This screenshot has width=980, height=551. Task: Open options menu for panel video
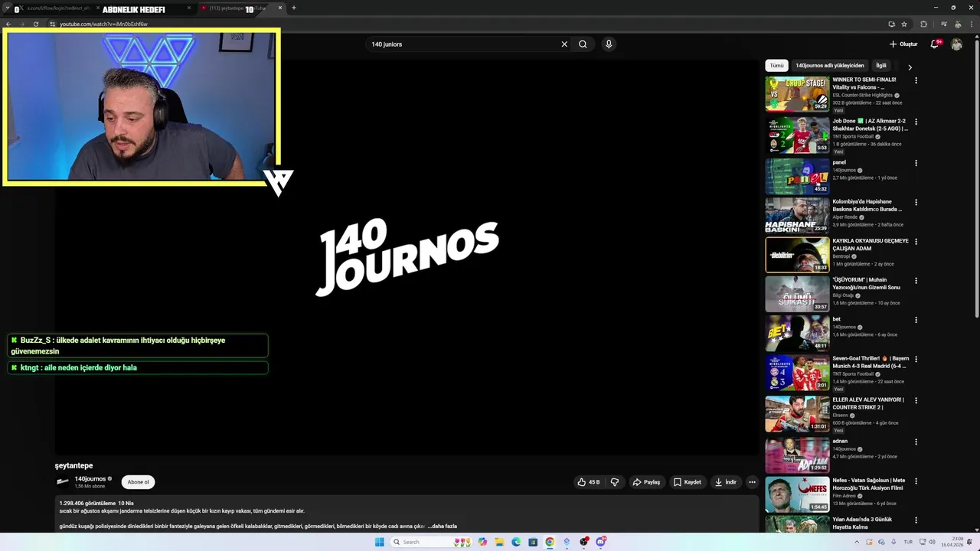(x=916, y=163)
